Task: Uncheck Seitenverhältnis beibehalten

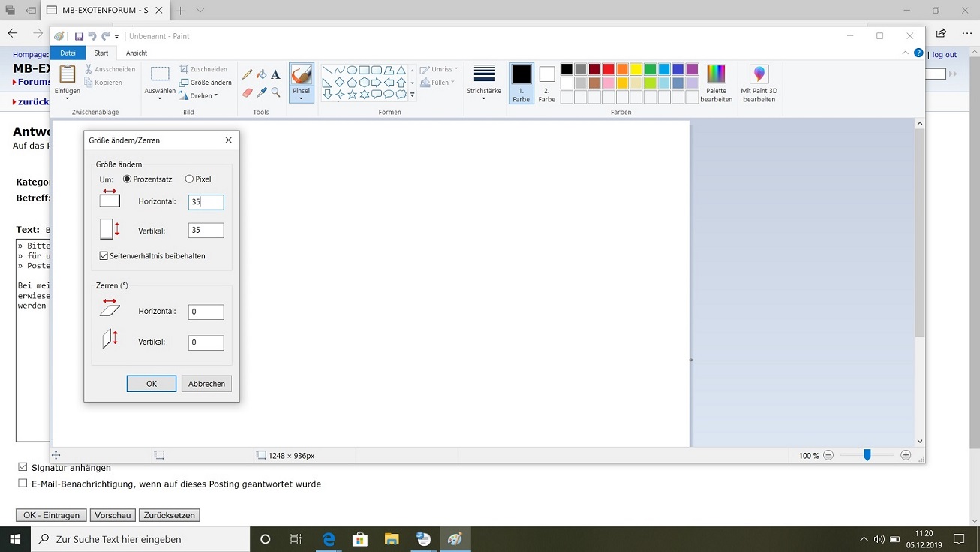Action: [x=104, y=256]
